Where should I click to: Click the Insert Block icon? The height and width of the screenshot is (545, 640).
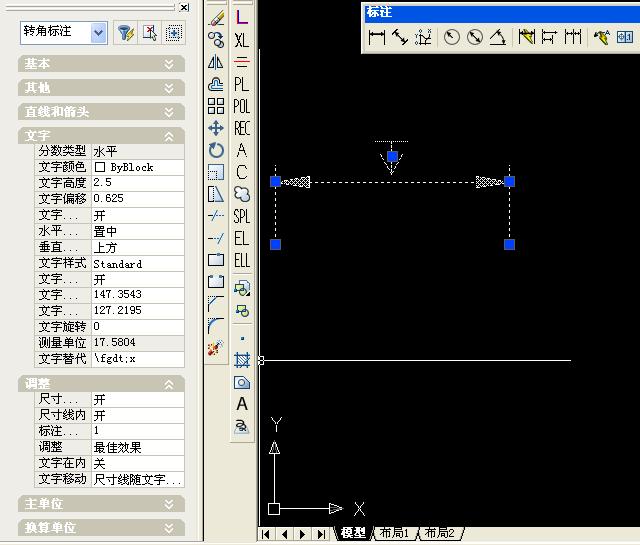242,288
